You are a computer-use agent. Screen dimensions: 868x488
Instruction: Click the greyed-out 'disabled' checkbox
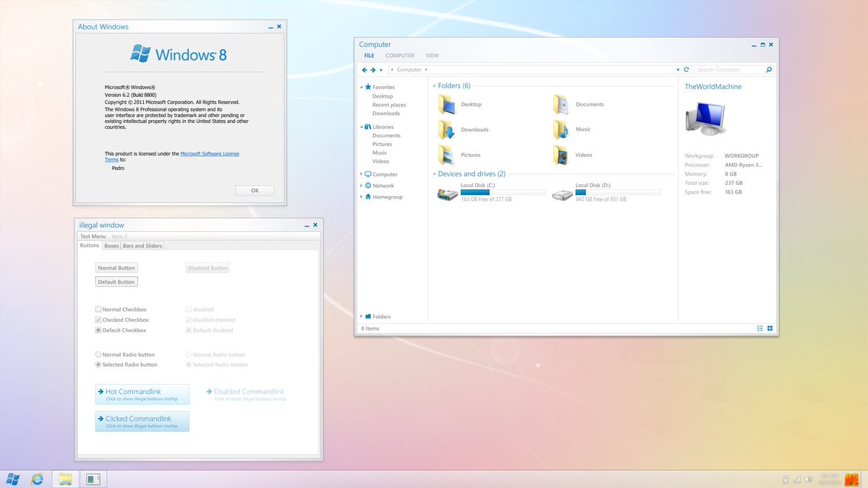189,309
